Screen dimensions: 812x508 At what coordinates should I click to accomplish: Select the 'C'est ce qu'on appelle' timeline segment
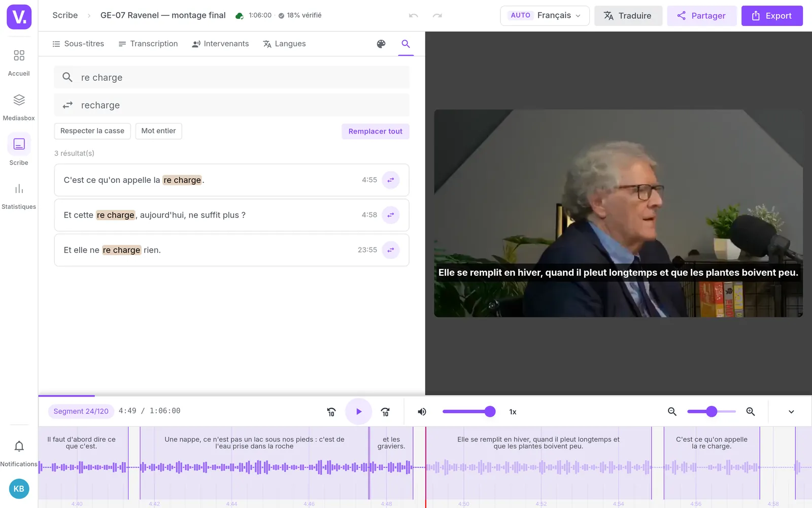click(x=712, y=462)
